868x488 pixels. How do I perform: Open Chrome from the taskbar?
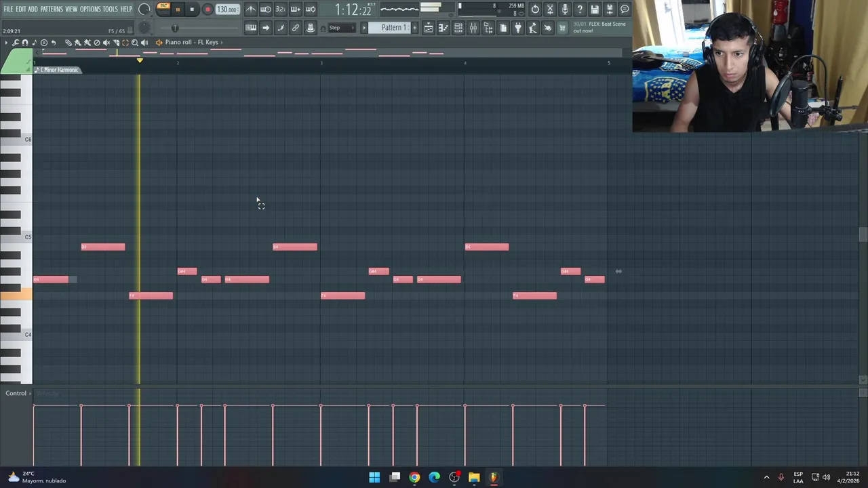click(414, 477)
